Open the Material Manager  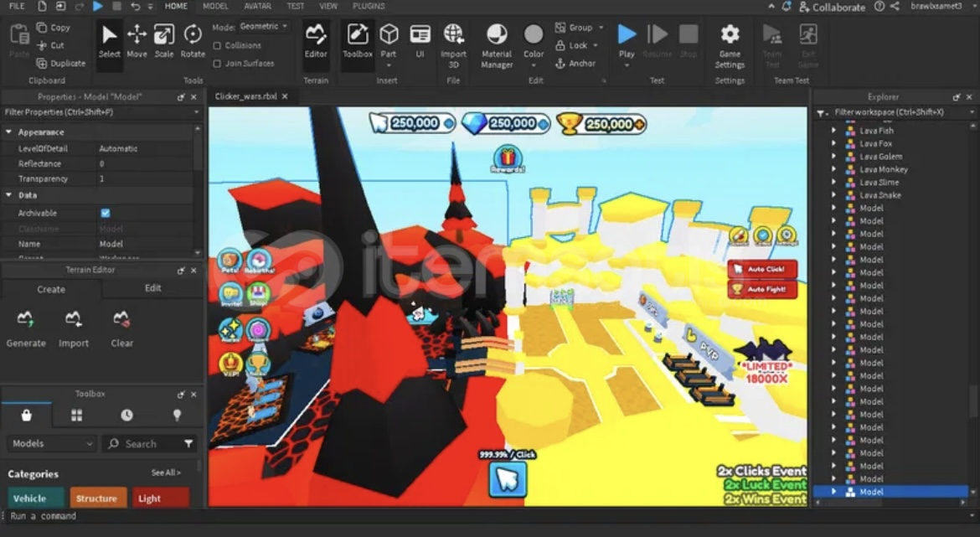[x=497, y=45]
